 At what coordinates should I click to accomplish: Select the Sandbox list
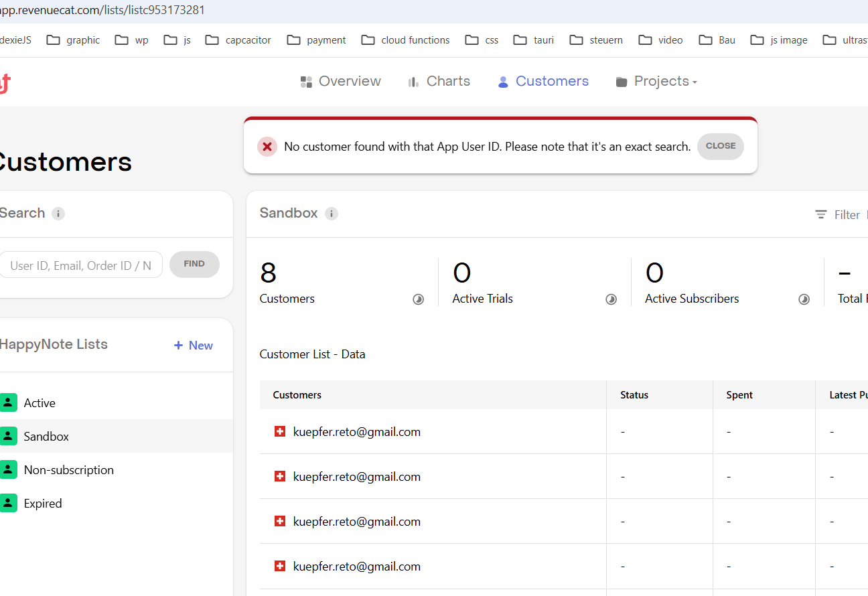[x=116, y=436]
